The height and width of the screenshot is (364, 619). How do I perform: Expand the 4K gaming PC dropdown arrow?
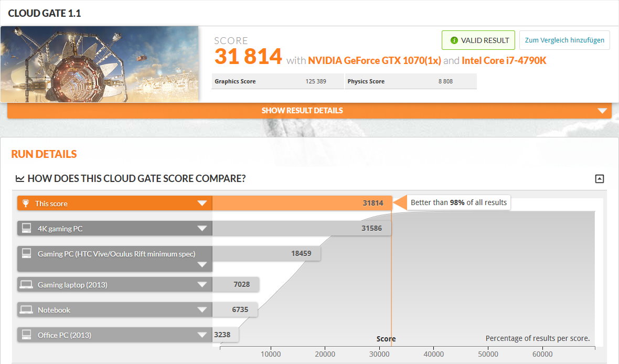tap(202, 228)
